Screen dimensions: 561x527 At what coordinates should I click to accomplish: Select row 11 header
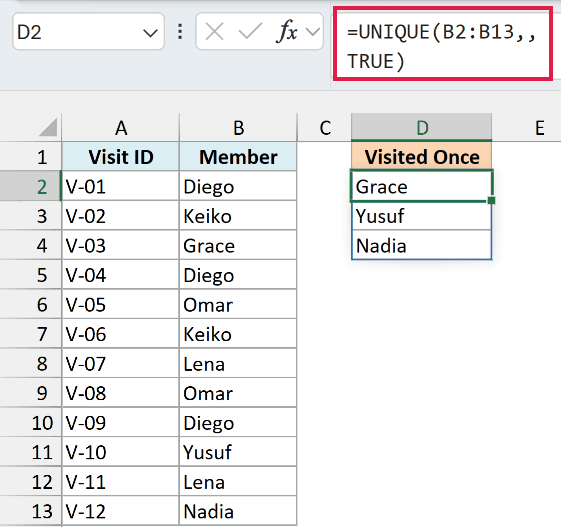pos(31,452)
